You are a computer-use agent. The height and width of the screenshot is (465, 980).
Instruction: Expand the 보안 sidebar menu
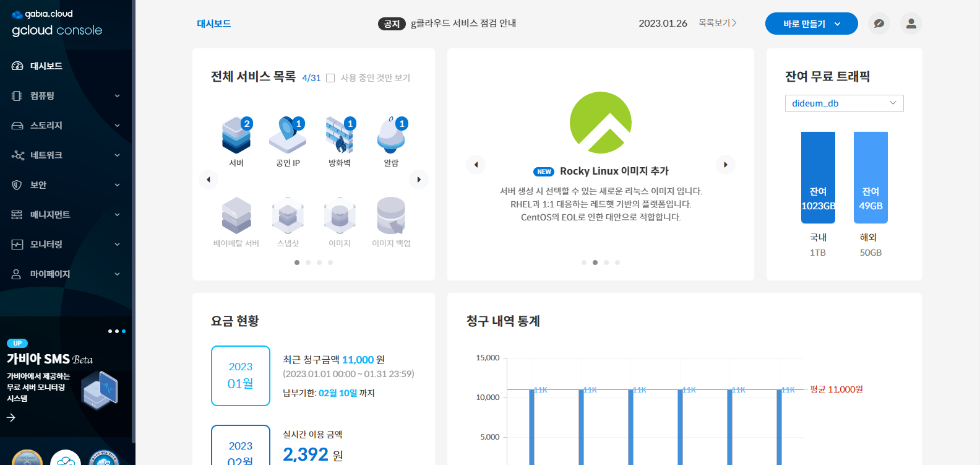(x=66, y=185)
